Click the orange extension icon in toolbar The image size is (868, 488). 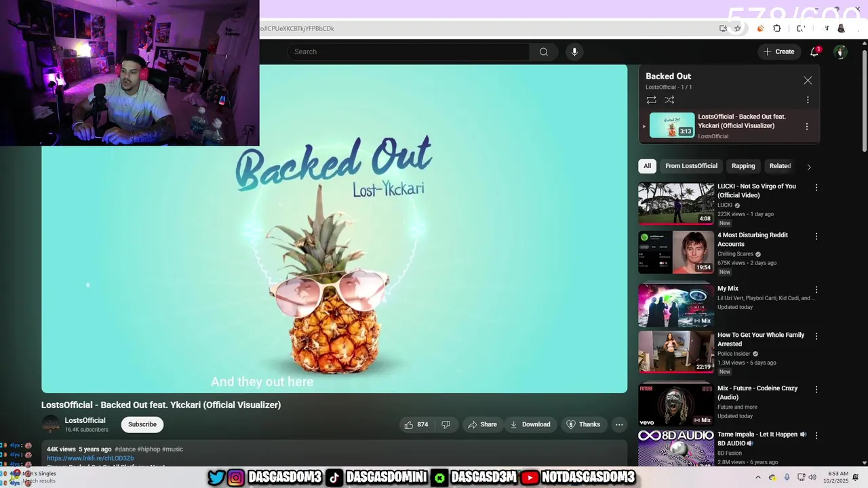point(760,28)
